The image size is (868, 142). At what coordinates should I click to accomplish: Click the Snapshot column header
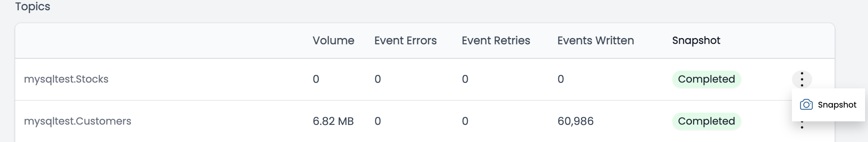pos(696,41)
